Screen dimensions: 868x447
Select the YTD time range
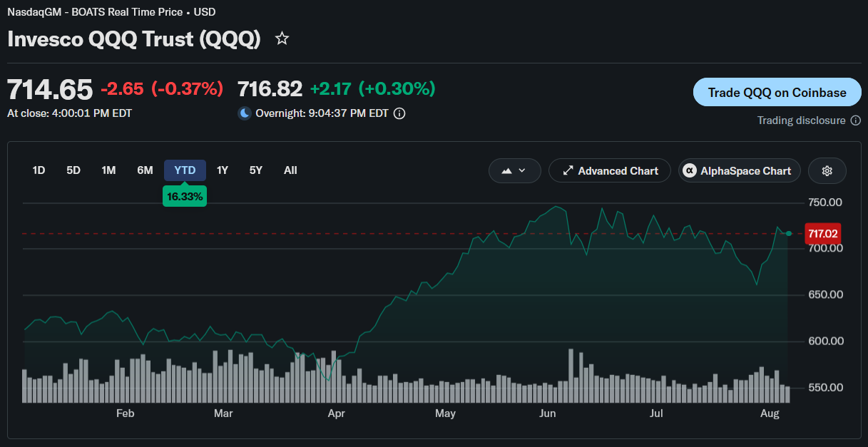(x=185, y=170)
